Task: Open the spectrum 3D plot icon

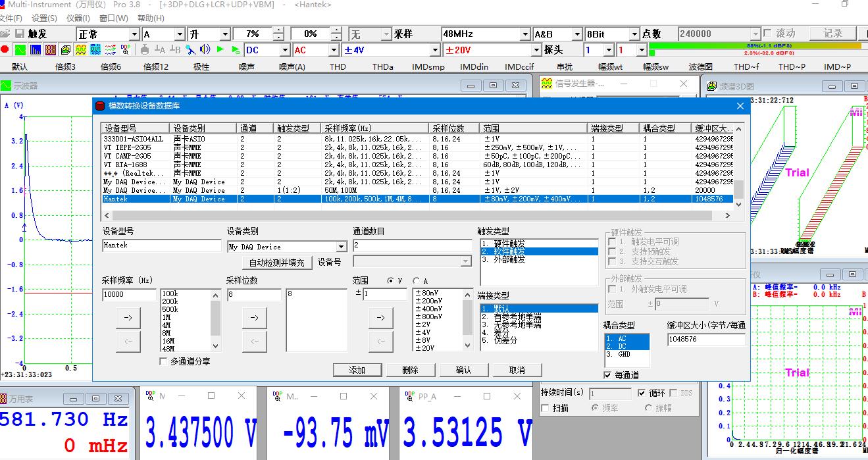Action: tap(66, 49)
